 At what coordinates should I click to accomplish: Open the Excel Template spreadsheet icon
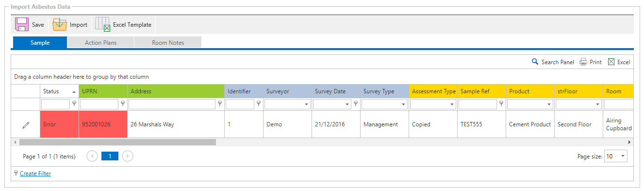pos(102,24)
